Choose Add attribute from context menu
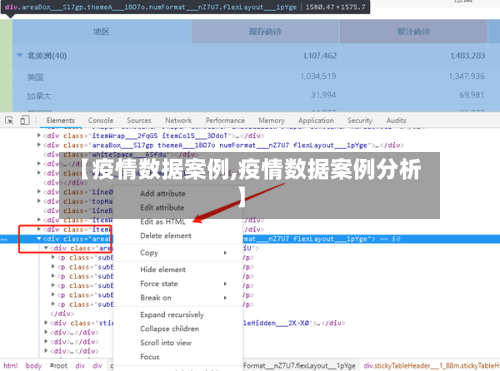This screenshot has height=371, width=500. pos(163,194)
